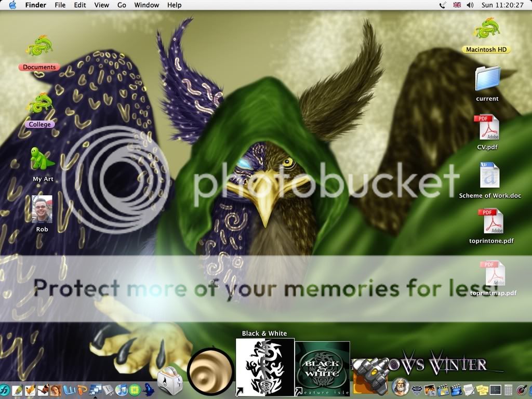532x399 pixels.
Task: Launch iPhoto from the dock
Action: [430, 390]
